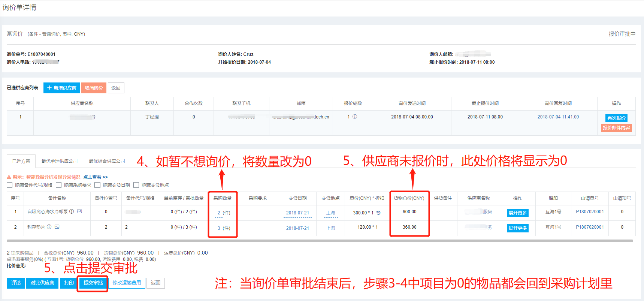Open application number P1807020001 in first row
The height and width of the screenshot is (301, 644).
pos(590,212)
